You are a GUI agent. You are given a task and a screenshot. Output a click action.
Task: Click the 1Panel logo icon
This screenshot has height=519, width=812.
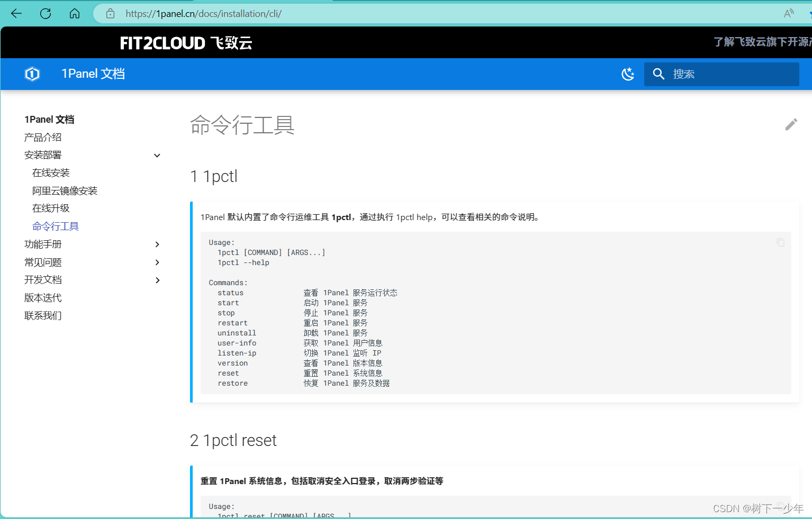(x=32, y=74)
